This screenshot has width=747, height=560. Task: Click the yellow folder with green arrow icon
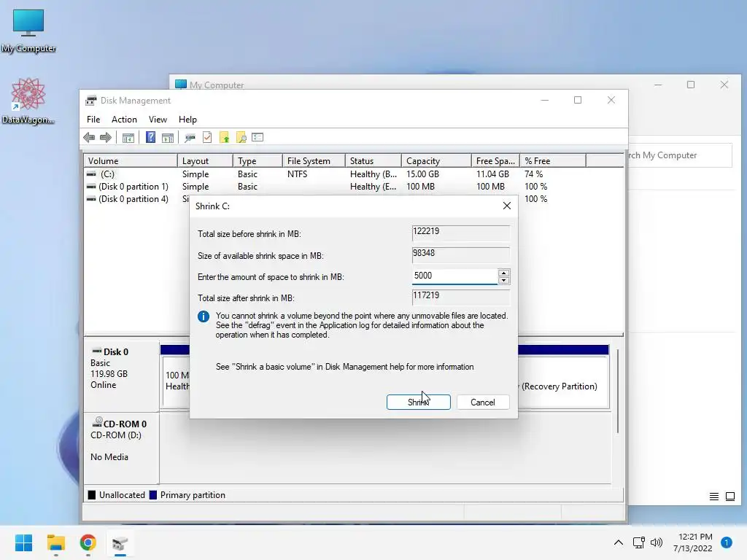(225, 138)
